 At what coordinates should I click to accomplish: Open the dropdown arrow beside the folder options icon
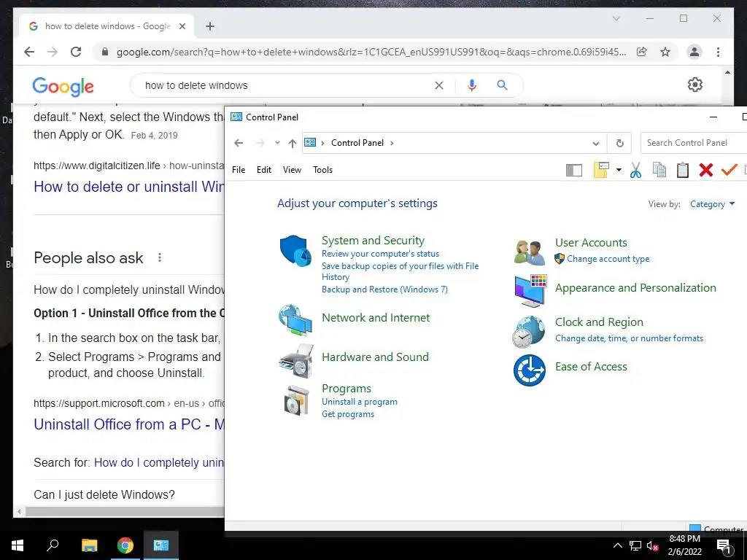(619, 170)
